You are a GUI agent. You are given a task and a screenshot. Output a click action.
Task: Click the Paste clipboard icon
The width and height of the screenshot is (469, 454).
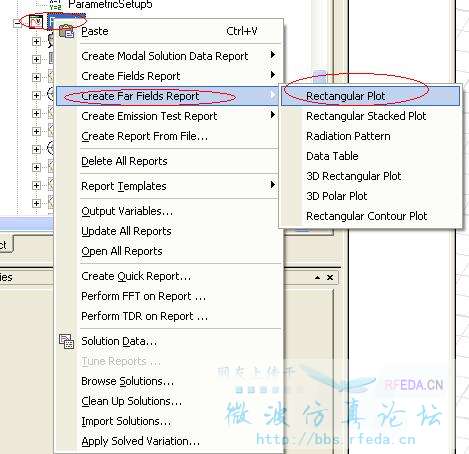(x=66, y=31)
